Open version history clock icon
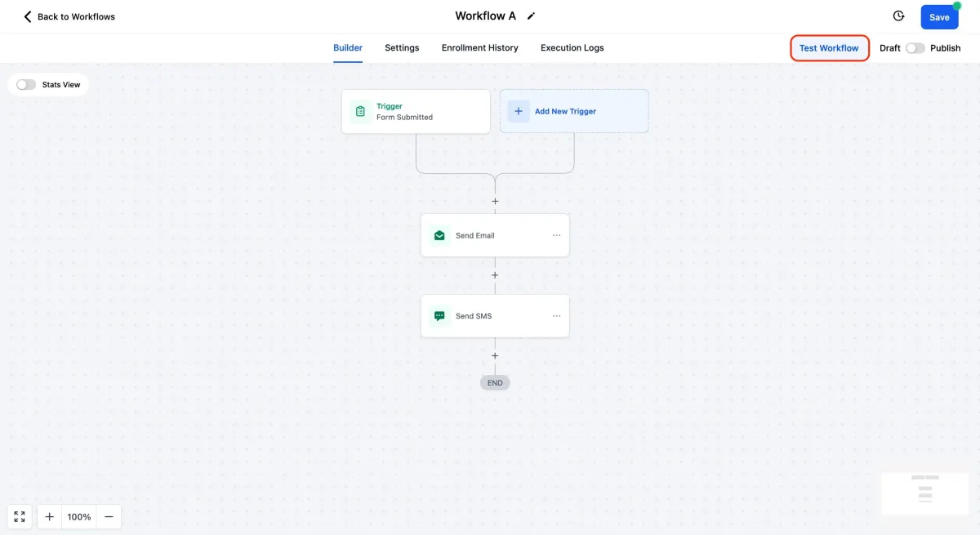This screenshot has height=535, width=980. [x=899, y=16]
